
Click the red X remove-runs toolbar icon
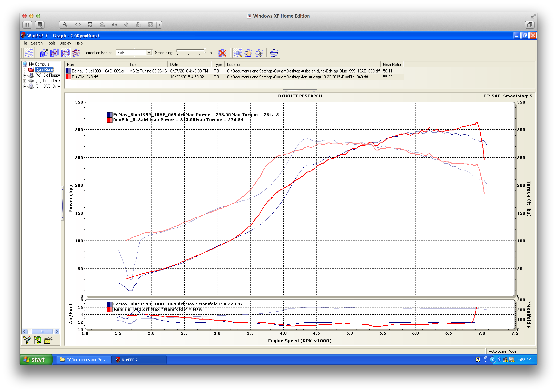pos(222,53)
